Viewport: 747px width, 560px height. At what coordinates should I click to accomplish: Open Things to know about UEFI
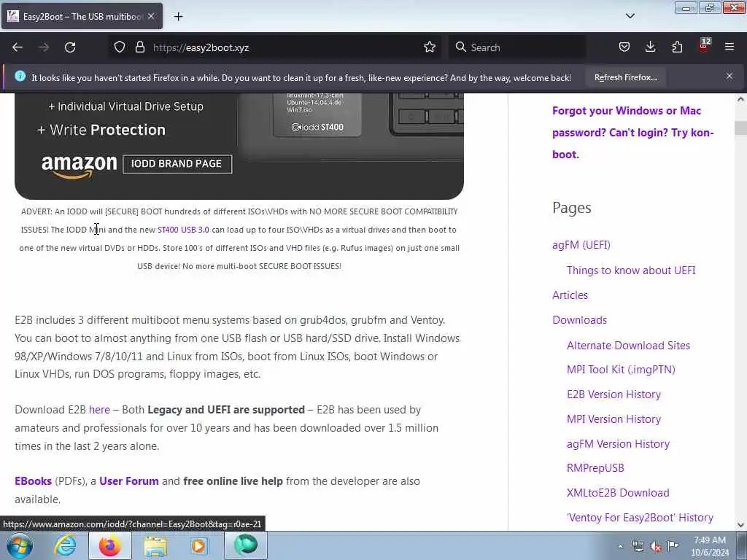631,270
